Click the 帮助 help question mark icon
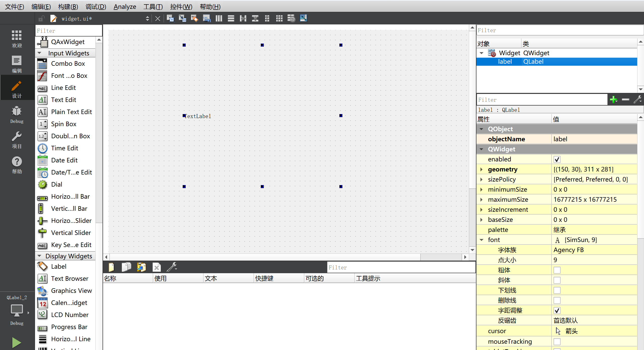The width and height of the screenshot is (644, 350). pyautogui.click(x=17, y=165)
